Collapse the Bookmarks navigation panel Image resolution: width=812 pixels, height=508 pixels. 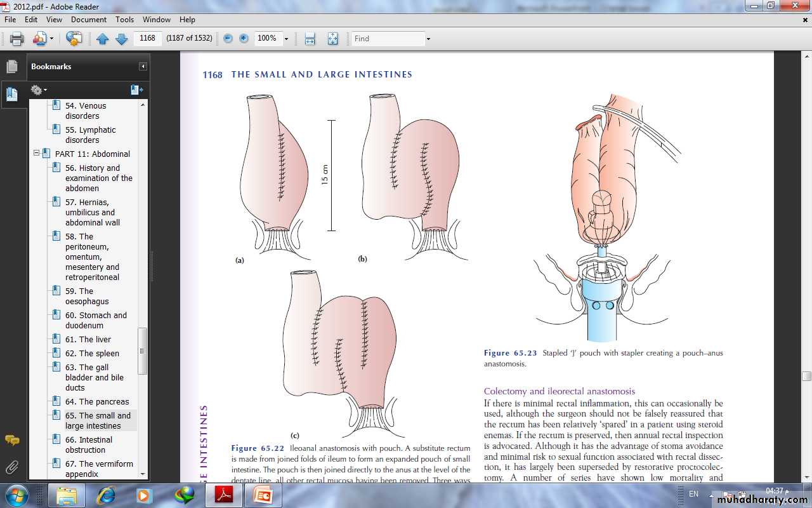(x=143, y=67)
